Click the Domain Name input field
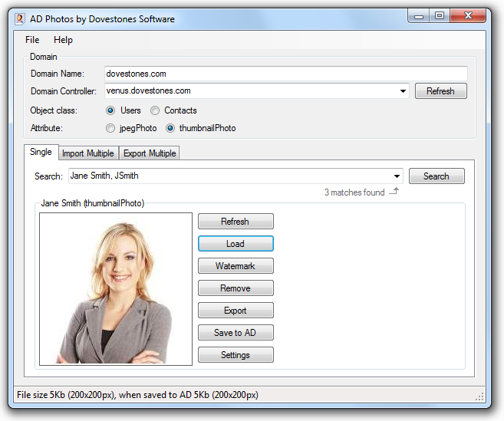The height and width of the screenshot is (421, 504). click(x=285, y=74)
